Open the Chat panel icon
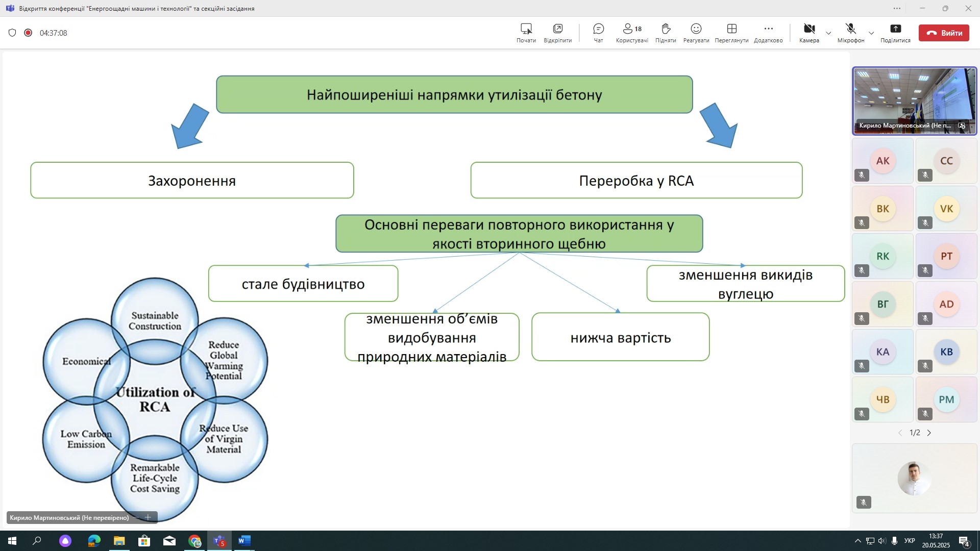980x551 pixels. coord(598,29)
